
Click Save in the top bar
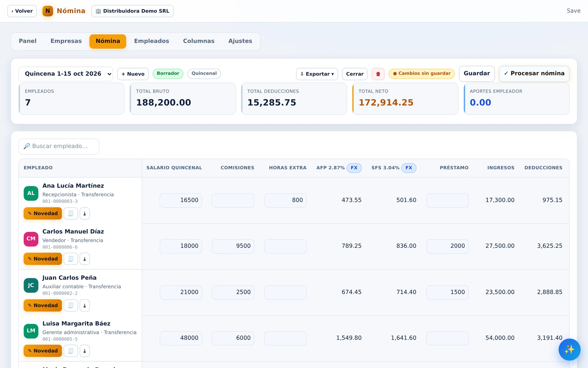(x=574, y=11)
